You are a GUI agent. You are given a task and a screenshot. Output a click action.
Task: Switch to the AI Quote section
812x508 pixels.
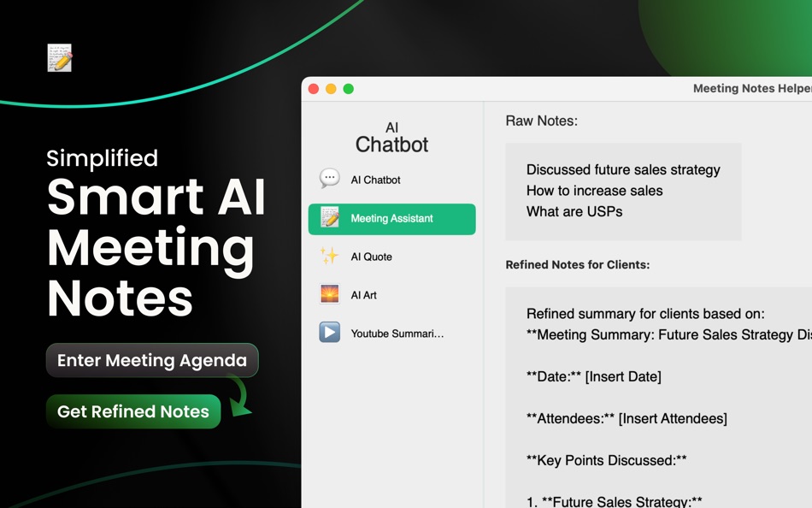tap(392, 257)
